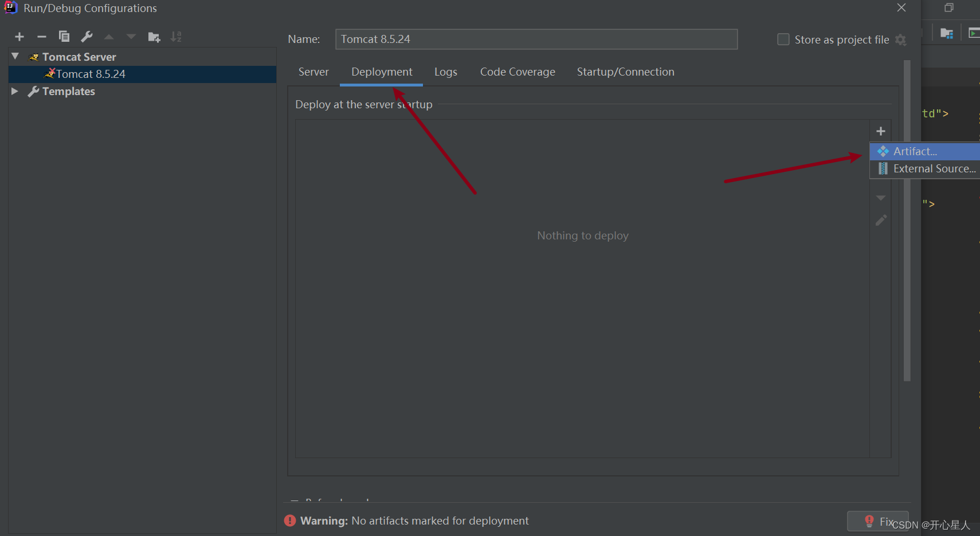
Task: Sort configurations alphabetically
Action: click(x=177, y=37)
